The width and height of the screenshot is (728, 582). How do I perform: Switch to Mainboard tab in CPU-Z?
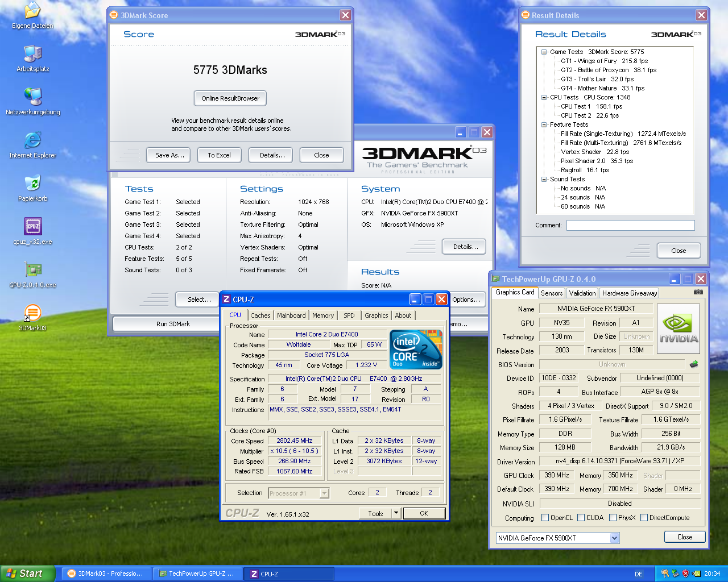[x=291, y=315]
